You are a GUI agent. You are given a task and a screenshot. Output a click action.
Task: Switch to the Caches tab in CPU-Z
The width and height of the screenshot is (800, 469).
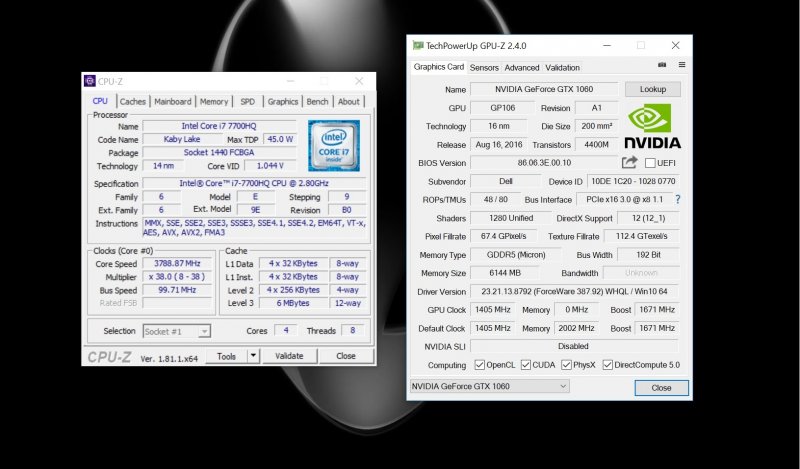click(x=133, y=102)
